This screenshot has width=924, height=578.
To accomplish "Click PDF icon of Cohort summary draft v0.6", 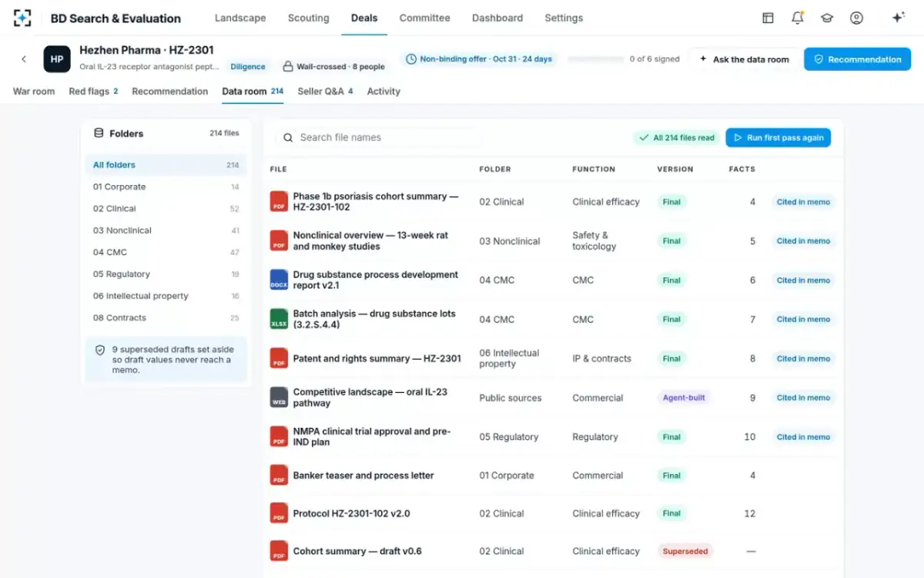I will tap(279, 551).
